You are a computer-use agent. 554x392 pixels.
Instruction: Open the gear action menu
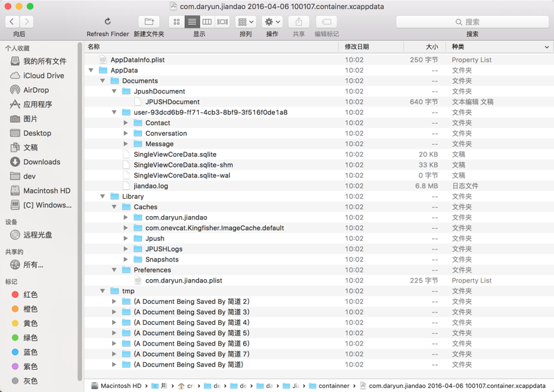click(x=272, y=21)
